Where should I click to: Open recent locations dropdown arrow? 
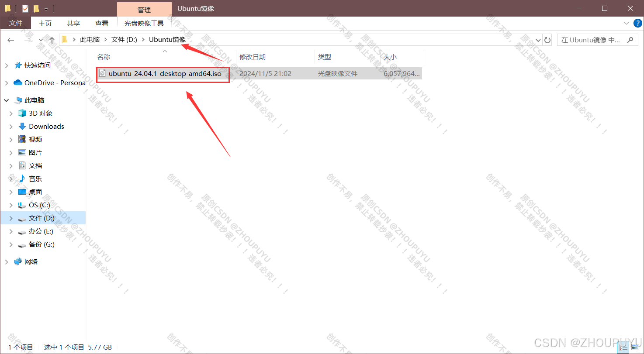coord(41,40)
